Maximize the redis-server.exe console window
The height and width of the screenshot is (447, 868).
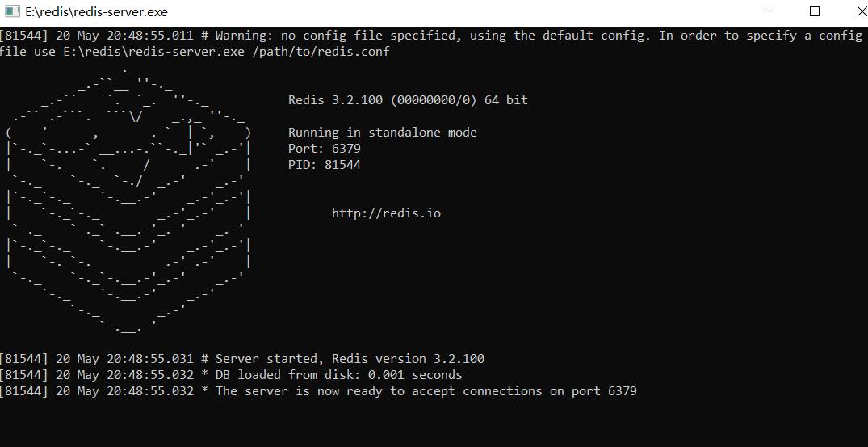(814, 11)
